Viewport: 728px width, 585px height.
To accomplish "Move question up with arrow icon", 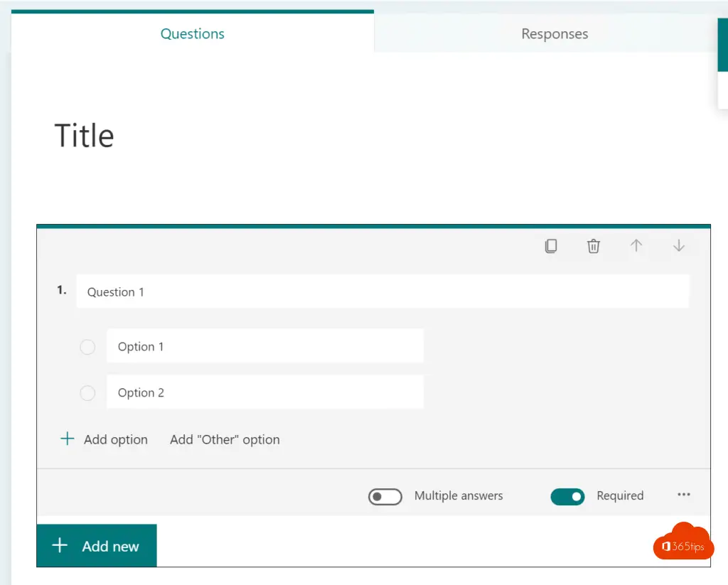I will [x=636, y=246].
